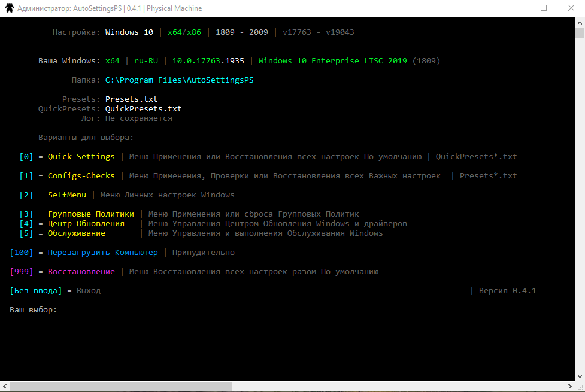Click the "Принудительно" text
This screenshot has width=585, height=392.
click(204, 253)
